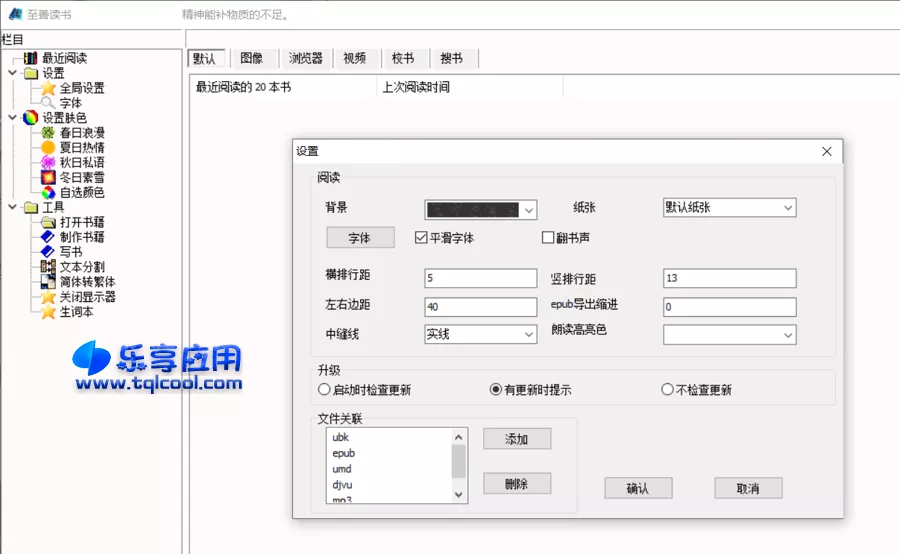Collapse the 设置肤色 tree node
Screen dimensions: 900x554
click(13, 118)
